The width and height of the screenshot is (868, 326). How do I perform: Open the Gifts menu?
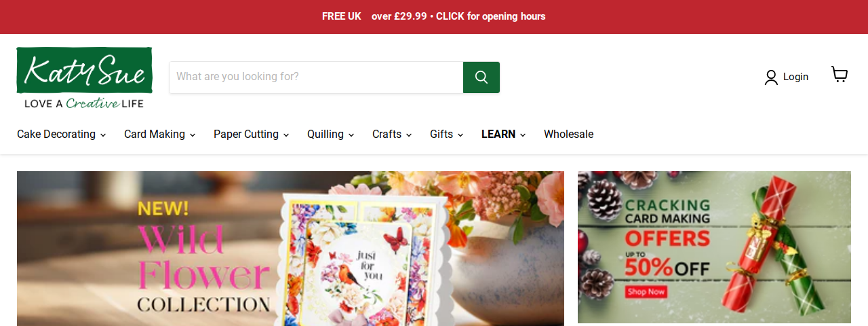447,134
